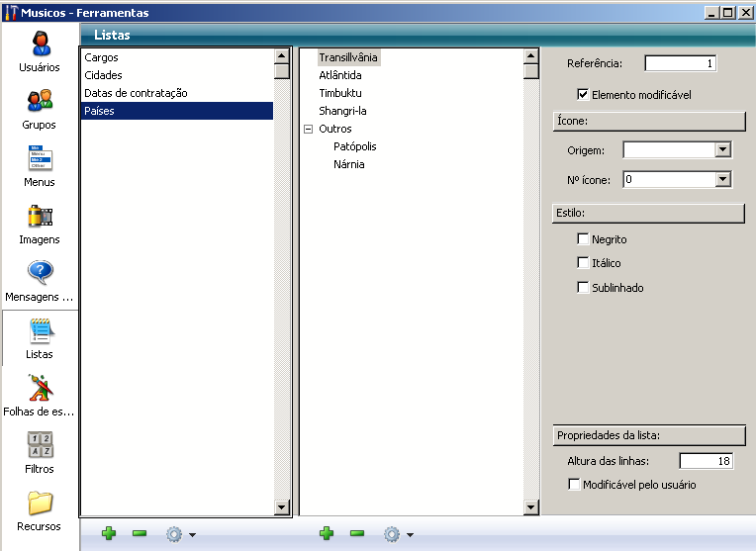
Task: Open the Recursos folder icon
Action: click(40, 503)
